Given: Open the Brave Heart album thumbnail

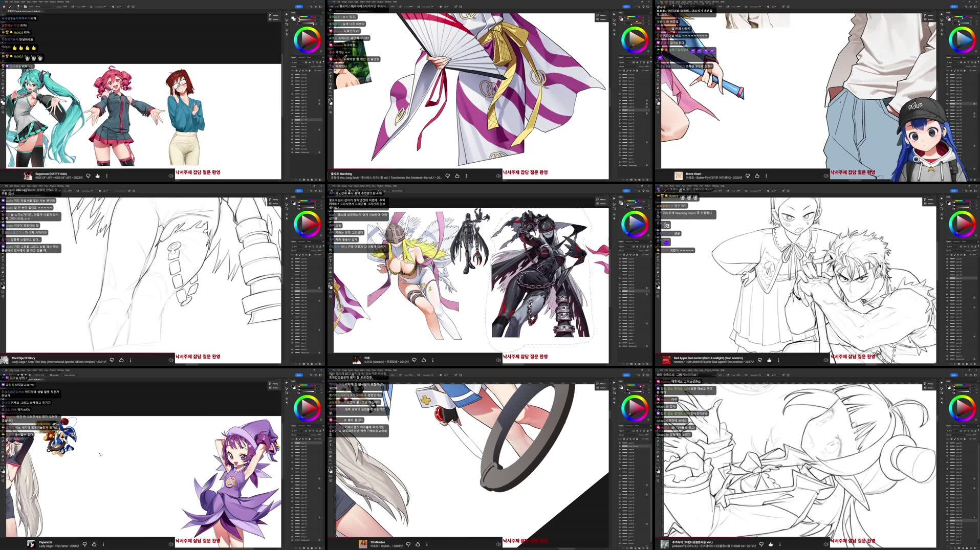Looking at the screenshot, I should click(679, 175).
